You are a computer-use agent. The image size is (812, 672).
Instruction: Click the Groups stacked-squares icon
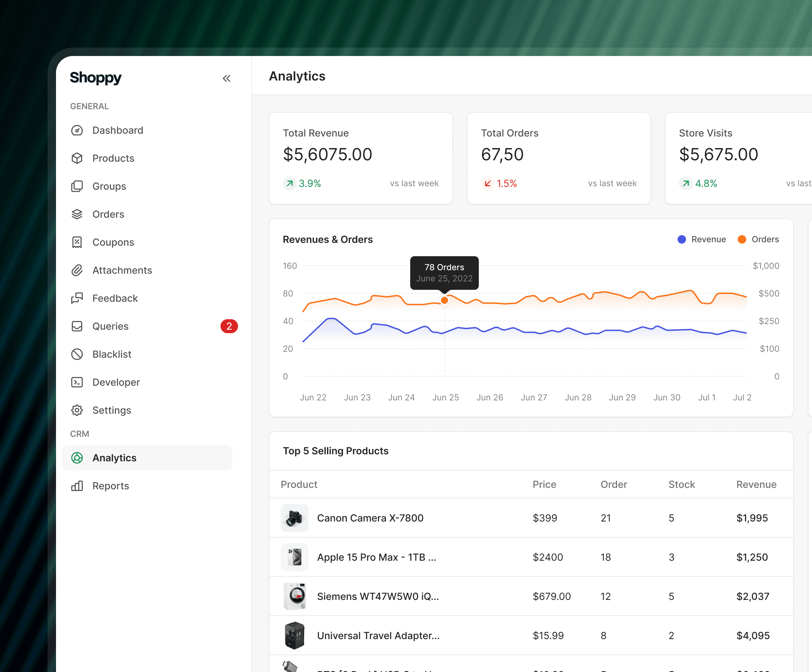click(77, 186)
